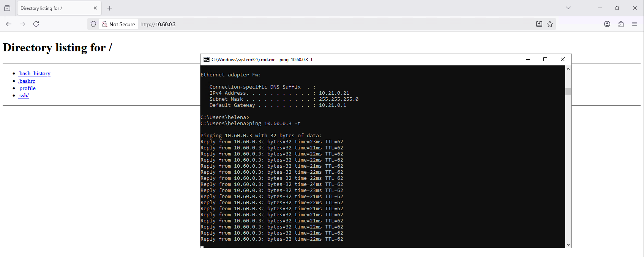Open the Extensions puzzle icon
Viewport: 644px width, 257px height.
pos(621,24)
